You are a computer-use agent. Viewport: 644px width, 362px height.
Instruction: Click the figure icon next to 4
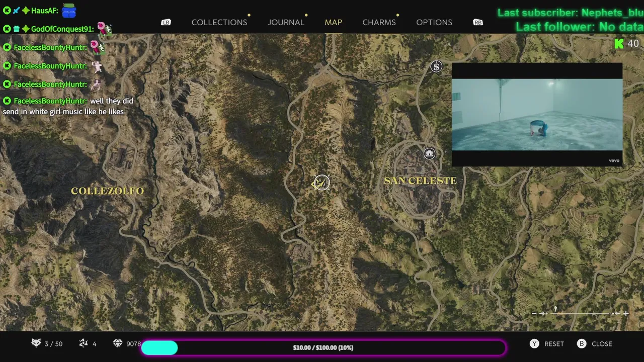pyautogui.click(x=84, y=343)
